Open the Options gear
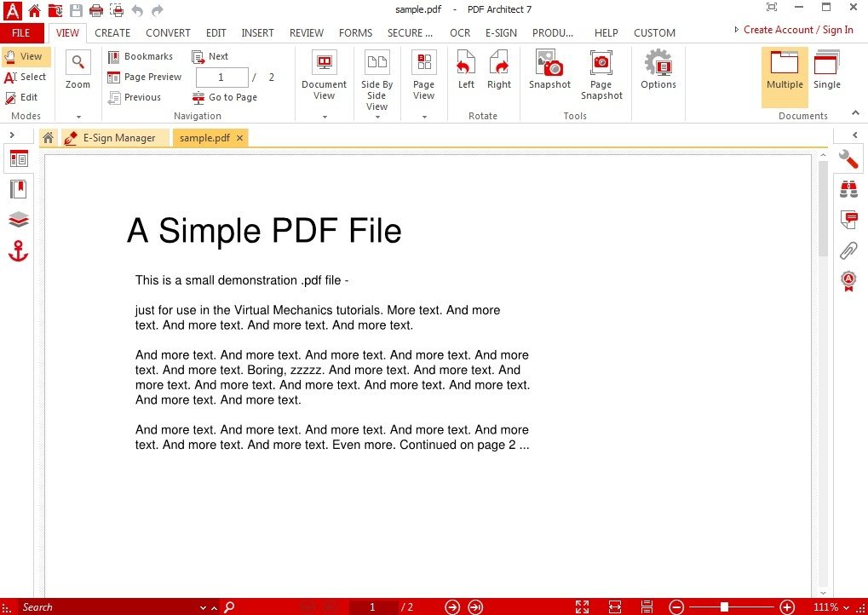This screenshot has height=615, width=868. 658,70
